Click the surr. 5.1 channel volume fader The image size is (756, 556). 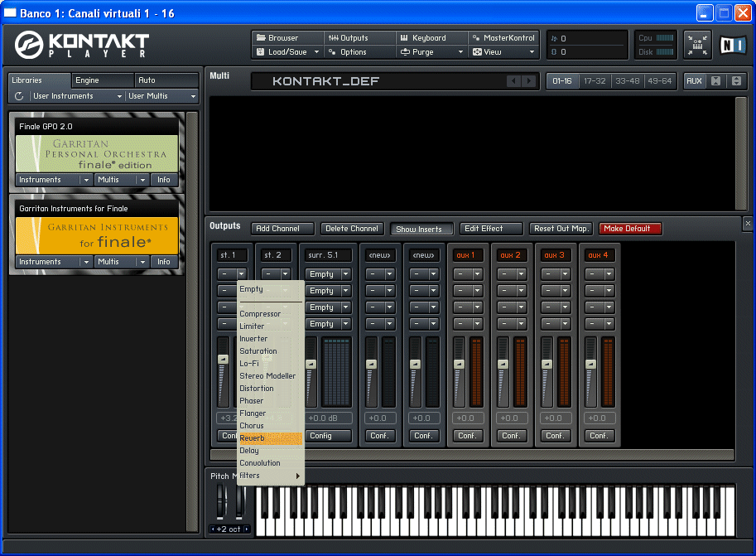[311, 365]
